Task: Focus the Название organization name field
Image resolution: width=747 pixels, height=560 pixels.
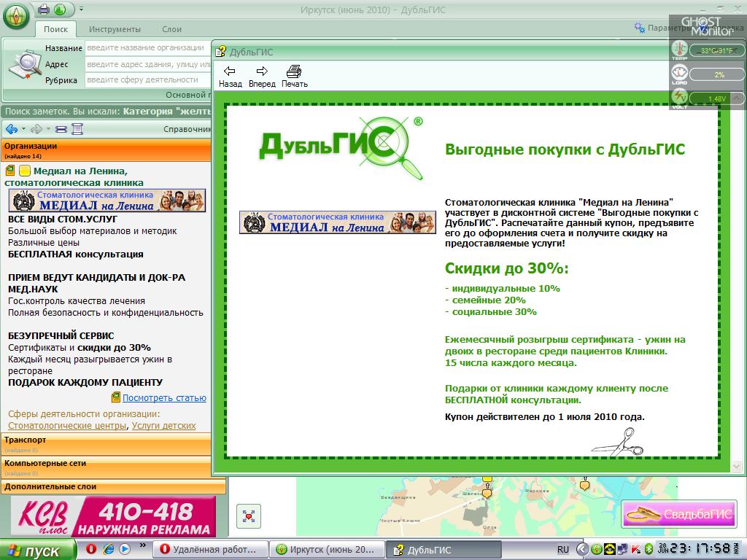Action: tap(147, 47)
